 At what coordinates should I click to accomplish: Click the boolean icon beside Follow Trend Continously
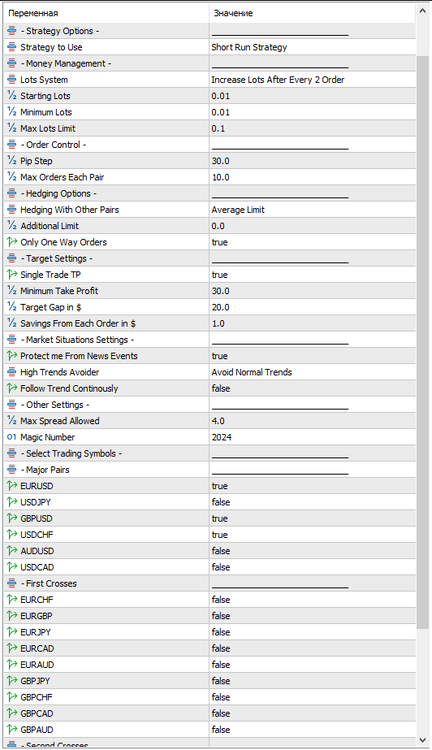pyautogui.click(x=12, y=389)
